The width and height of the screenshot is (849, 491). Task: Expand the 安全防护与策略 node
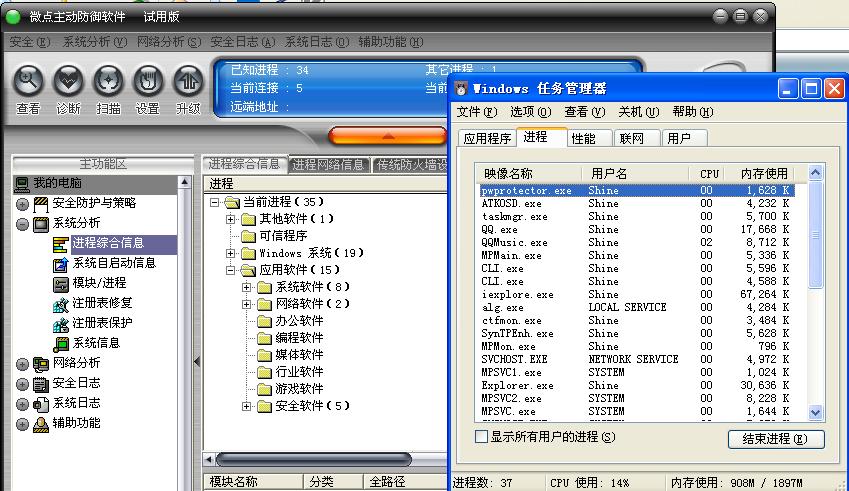pos(22,204)
